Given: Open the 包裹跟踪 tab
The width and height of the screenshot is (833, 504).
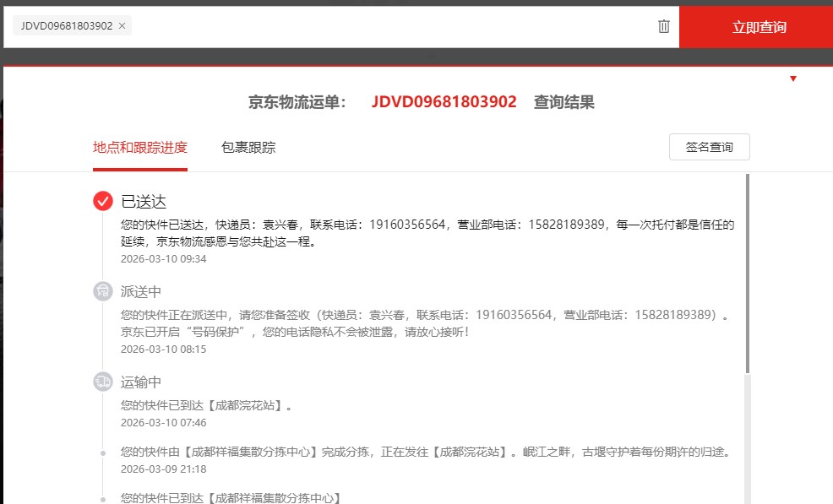Looking at the screenshot, I should 248,148.
